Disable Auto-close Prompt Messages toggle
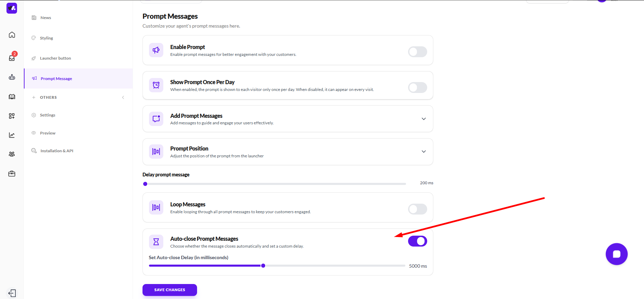The width and height of the screenshot is (644, 299). point(417,241)
